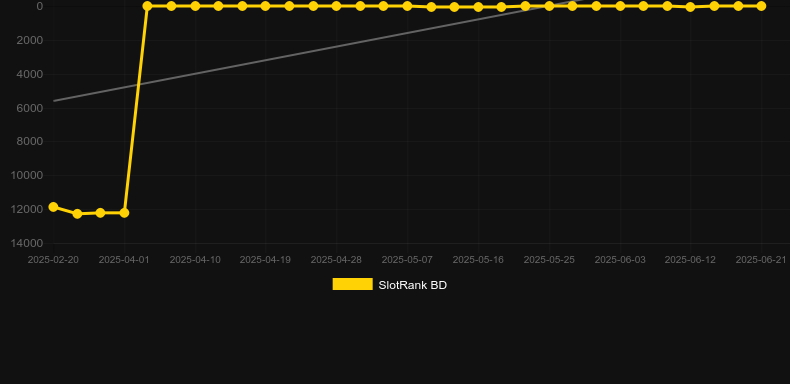This screenshot has height=384, width=790.
Task: Select the data point above 2025-04-28
Action: tap(336, 6)
